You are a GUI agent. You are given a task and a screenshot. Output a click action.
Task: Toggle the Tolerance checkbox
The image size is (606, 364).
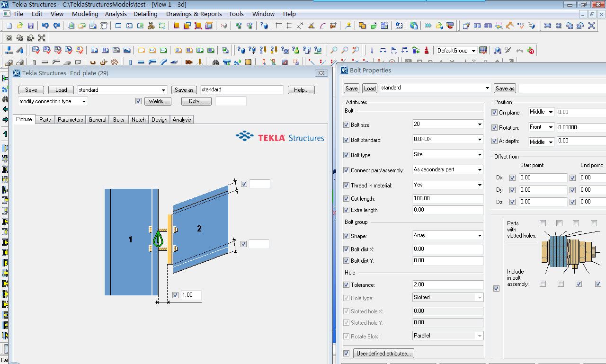[x=346, y=285]
